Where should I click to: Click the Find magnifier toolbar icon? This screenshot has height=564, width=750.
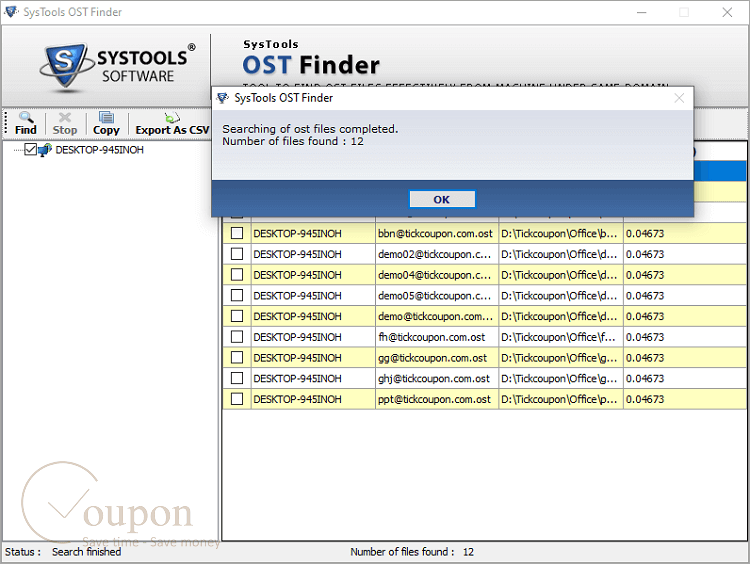click(25, 117)
